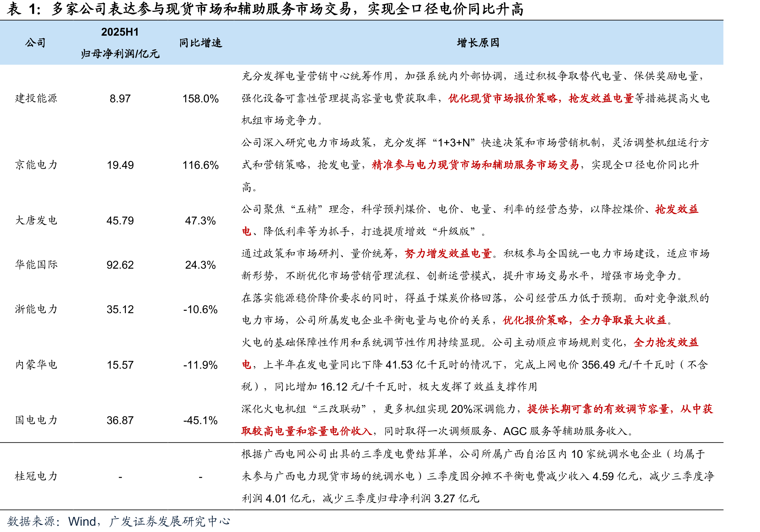Click red text 优化报价策略，全力争取最大收益
This screenshot has height=532, width=760.
point(584,320)
